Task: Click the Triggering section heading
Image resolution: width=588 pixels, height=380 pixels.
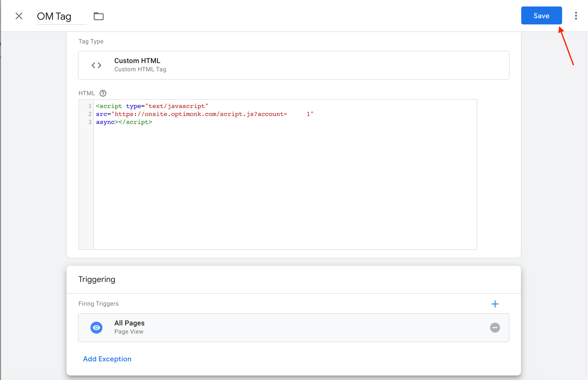Action: [x=97, y=279]
